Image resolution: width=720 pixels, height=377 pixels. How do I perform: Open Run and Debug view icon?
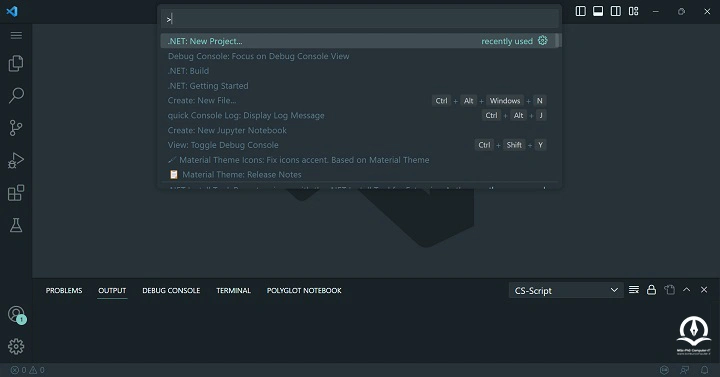coord(16,161)
